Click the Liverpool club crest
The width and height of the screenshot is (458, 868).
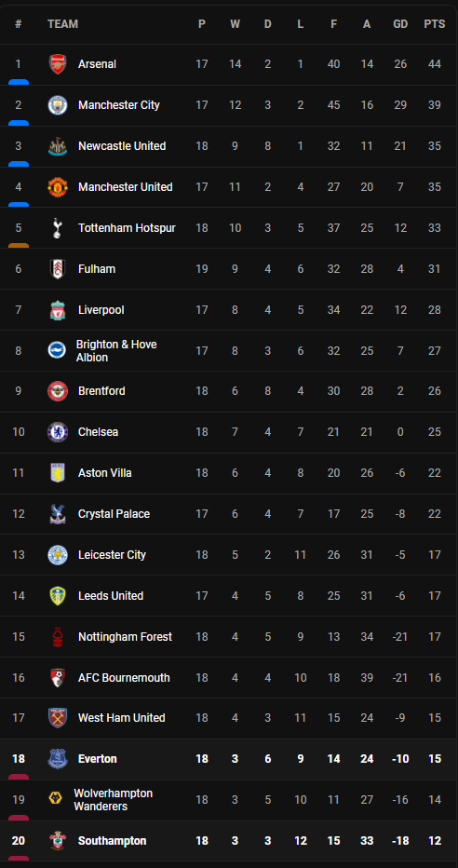pos(58,310)
